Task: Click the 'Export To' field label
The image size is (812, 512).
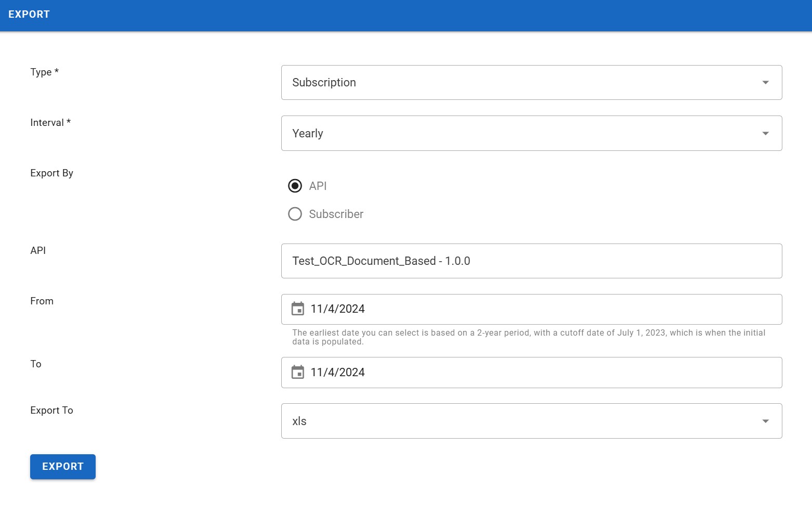Action: tap(51, 411)
